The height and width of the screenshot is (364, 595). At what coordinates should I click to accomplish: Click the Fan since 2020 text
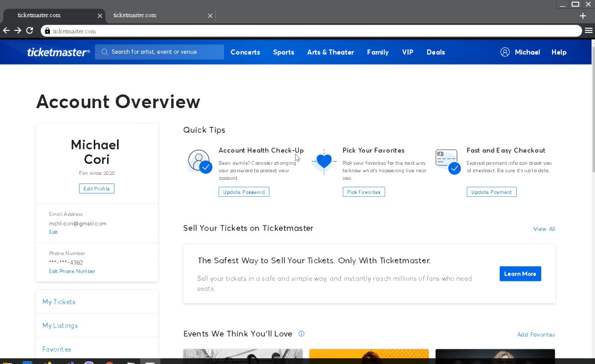(x=97, y=173)
